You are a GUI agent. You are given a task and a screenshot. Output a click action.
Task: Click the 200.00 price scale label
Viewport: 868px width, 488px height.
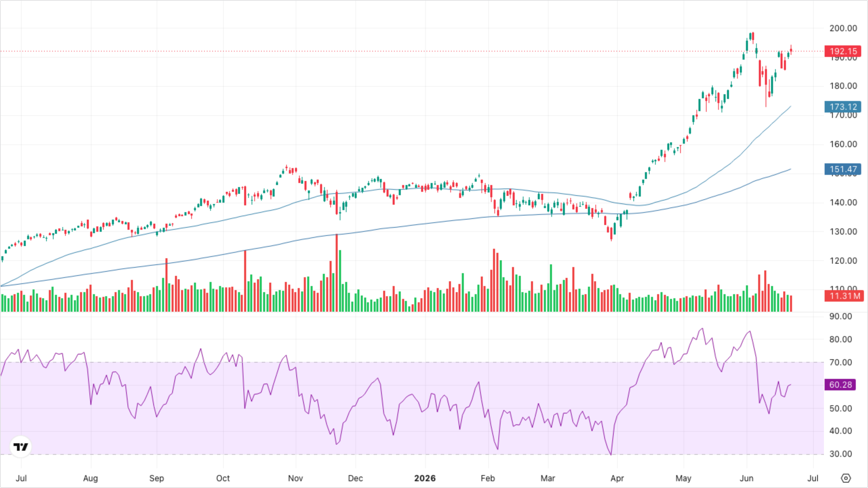(x=843, y=28)
